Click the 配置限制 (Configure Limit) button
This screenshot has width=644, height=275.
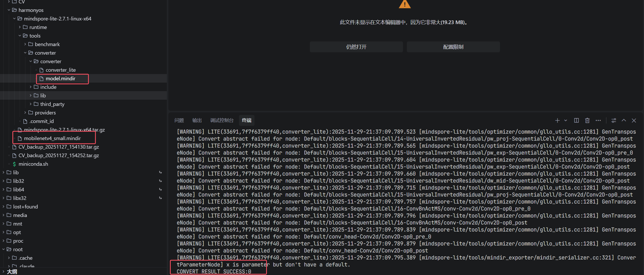[453, 47]
